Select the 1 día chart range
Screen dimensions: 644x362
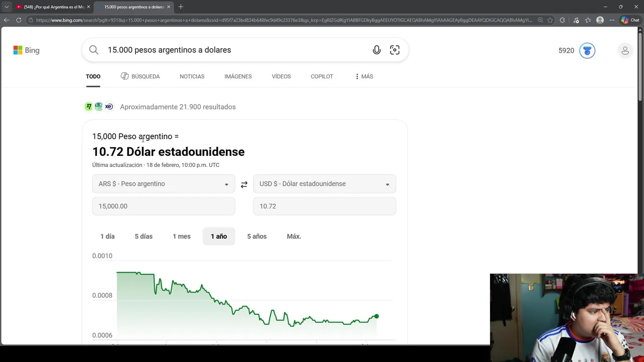[x=107, y=236]
